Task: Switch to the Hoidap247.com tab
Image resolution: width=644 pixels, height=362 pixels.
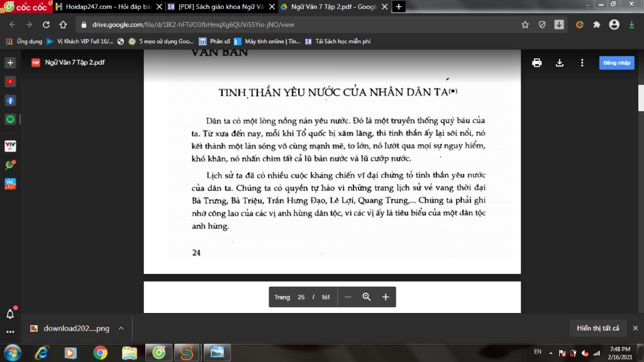Action: [109, 6]
